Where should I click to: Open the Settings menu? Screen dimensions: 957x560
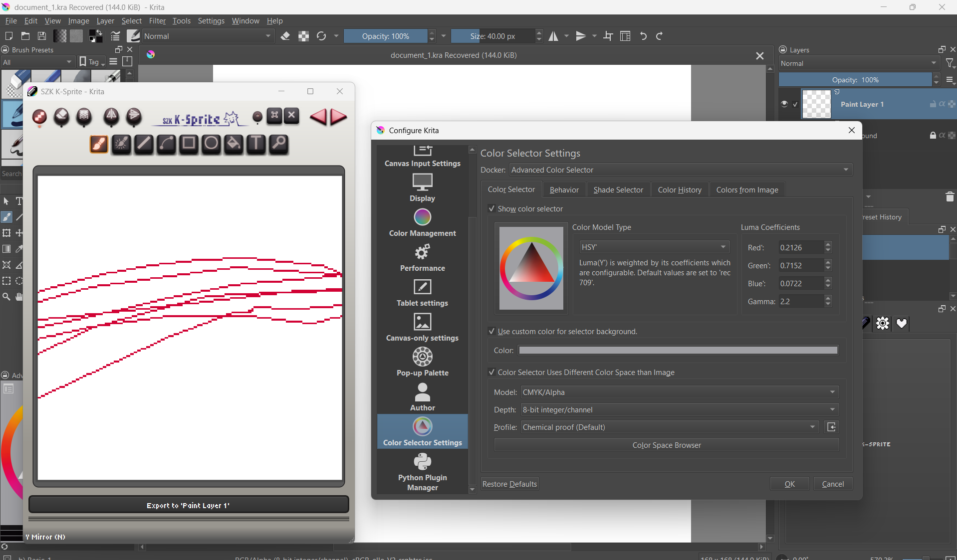tap(211, 21)
